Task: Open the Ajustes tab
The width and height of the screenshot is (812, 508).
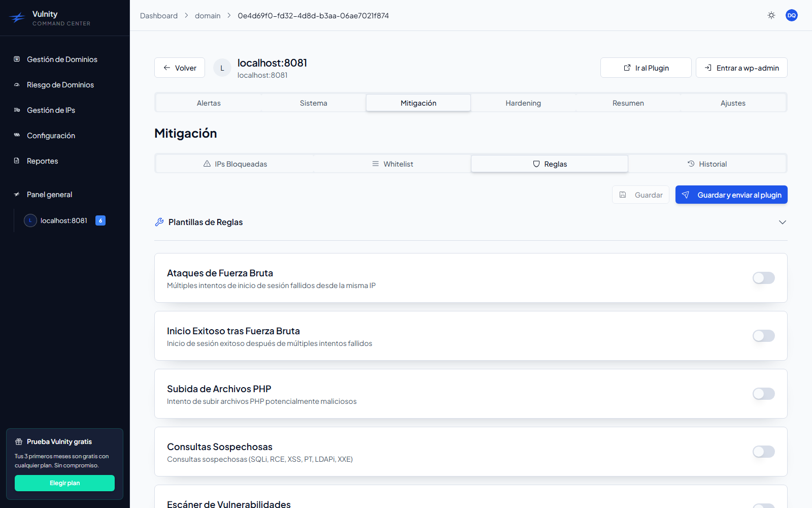Action: [733, 103]
